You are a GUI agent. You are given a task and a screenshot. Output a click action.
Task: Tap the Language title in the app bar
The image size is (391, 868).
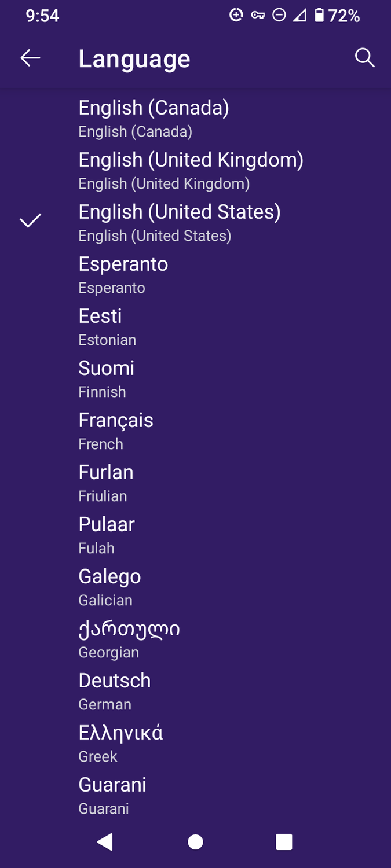click(x=134, y=58)
